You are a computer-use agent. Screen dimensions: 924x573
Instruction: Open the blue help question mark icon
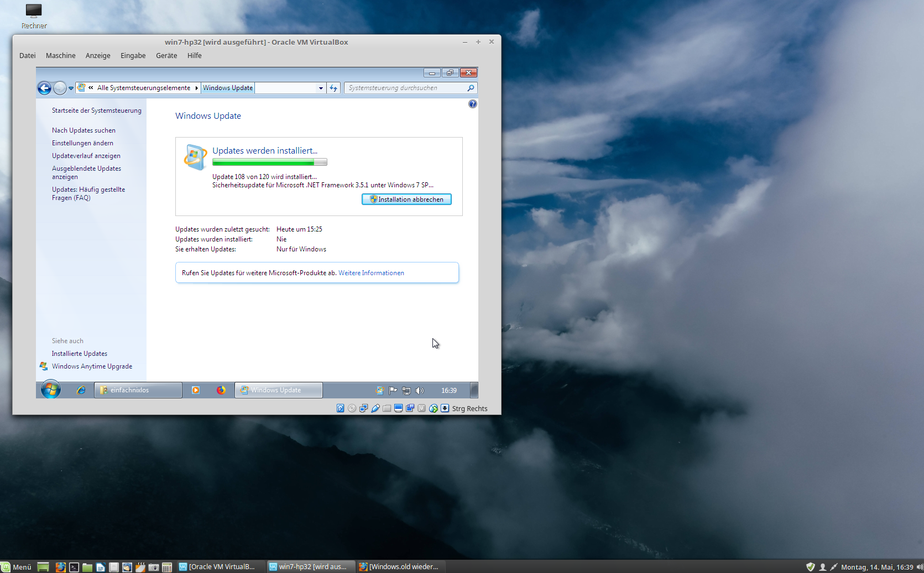(x=472, y=104)
